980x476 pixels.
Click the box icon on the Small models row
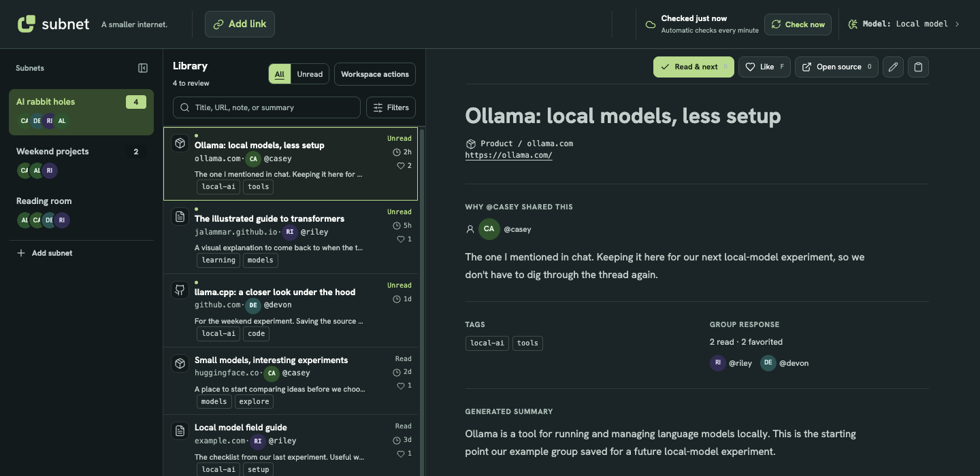180,363
